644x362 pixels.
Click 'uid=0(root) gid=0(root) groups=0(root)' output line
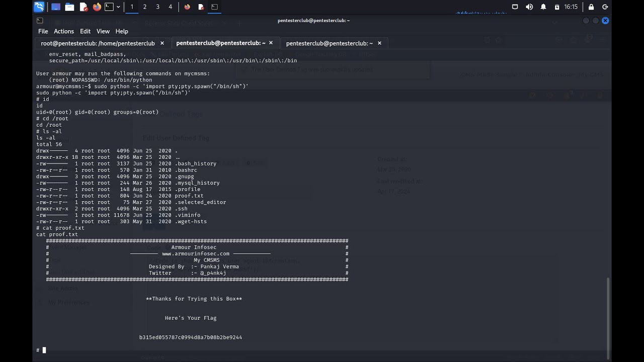pyautogui.click(x=98, y=112)
